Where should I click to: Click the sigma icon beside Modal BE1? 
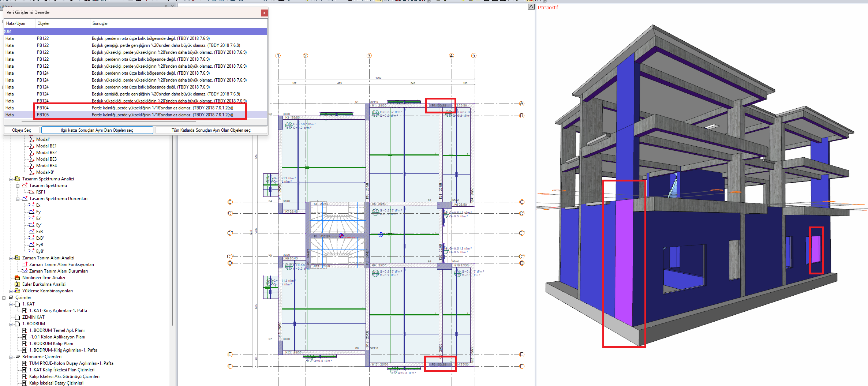click(x=32, y=146)
